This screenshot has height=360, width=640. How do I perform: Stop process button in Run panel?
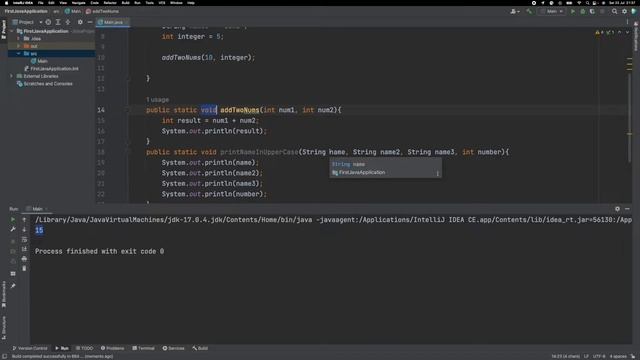(13, 241)
